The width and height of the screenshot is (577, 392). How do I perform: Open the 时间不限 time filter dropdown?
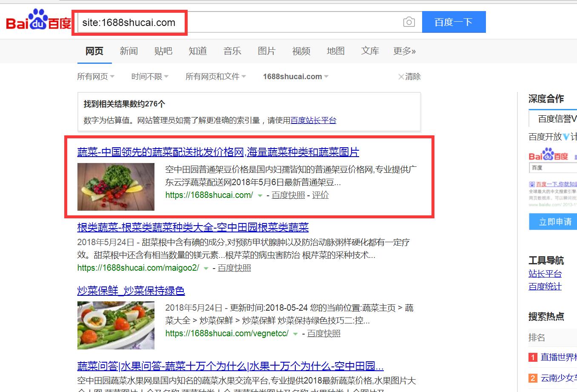click(x=150, y=77)
